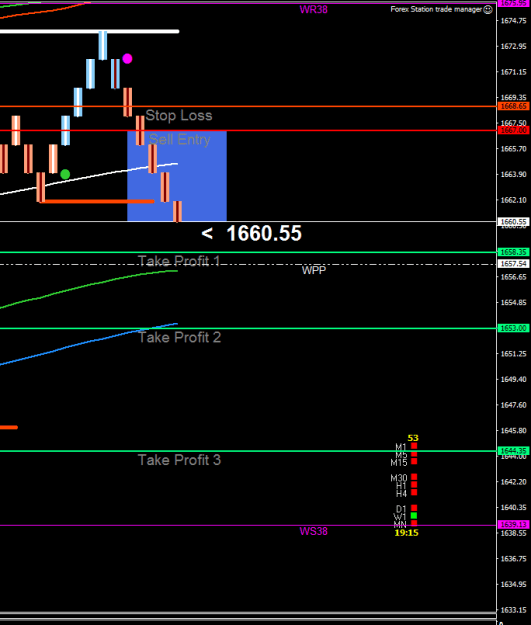The width and height of the screenshot is (531, 625).
Task: Click the Sell Entry label
Action: tap(179, 140)
